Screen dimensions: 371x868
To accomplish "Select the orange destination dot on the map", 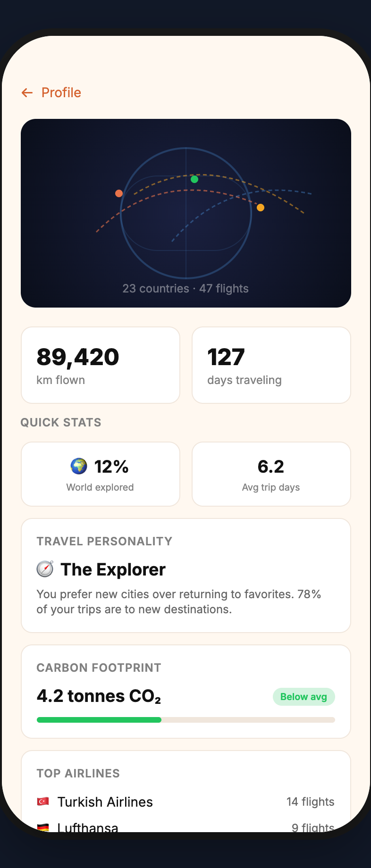I will point(118,193).
